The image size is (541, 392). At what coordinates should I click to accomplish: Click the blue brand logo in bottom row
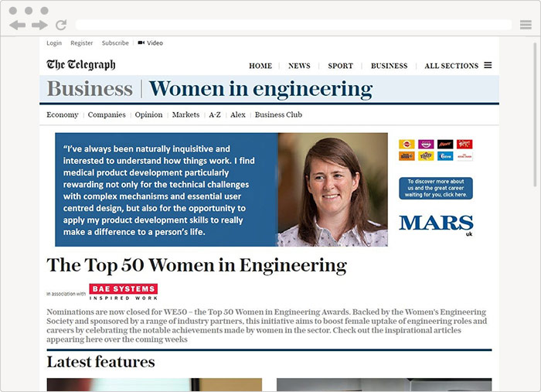(x=445, y=156)
